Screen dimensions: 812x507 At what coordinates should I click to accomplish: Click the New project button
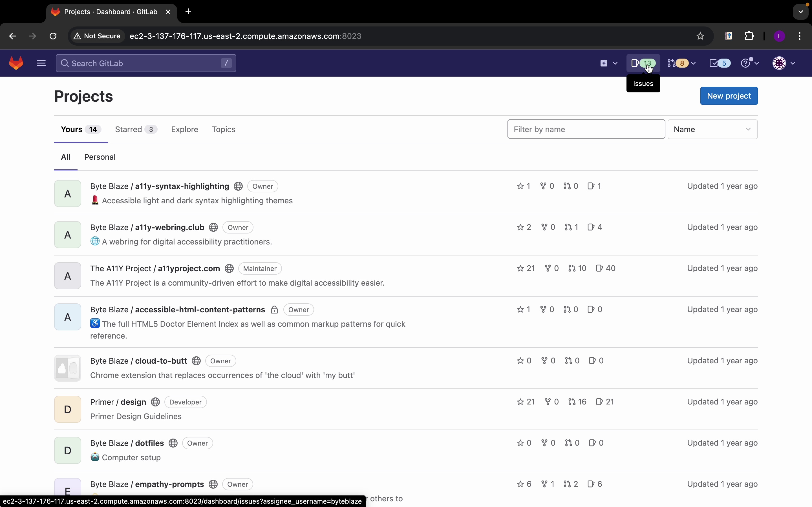pos(729,96)
